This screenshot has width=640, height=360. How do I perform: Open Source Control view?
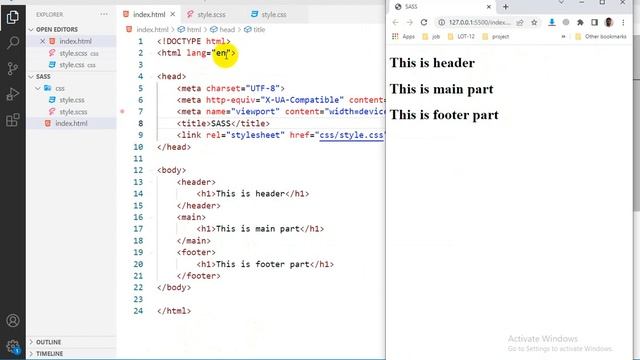point(13,68)
